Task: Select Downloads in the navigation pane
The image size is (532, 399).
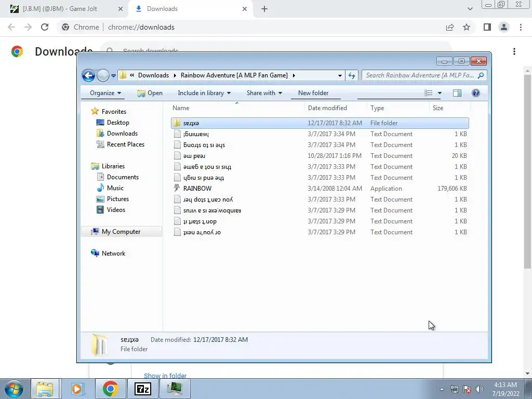Action: (x=117, y=134)
